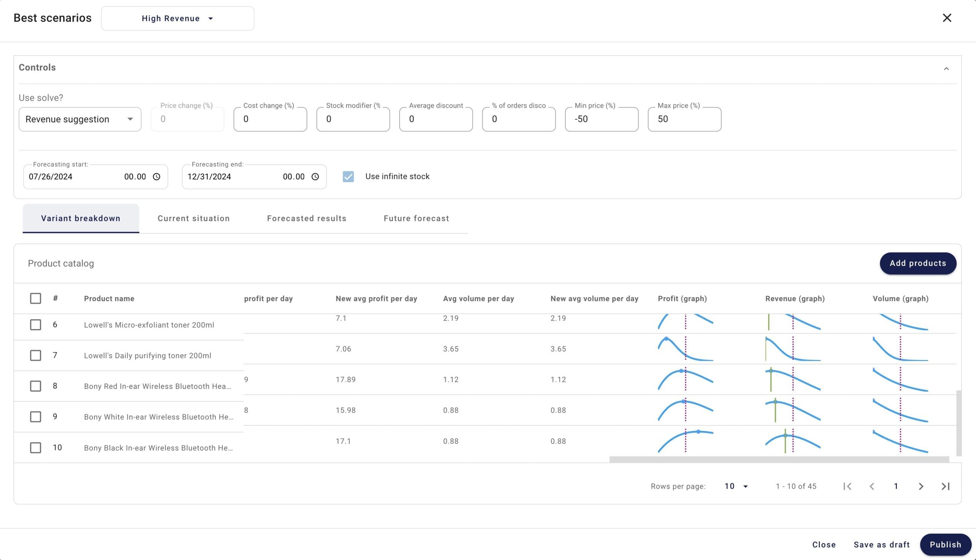976x560 pixels.
Task: Click the Publish button
Action: click(945, 545)
